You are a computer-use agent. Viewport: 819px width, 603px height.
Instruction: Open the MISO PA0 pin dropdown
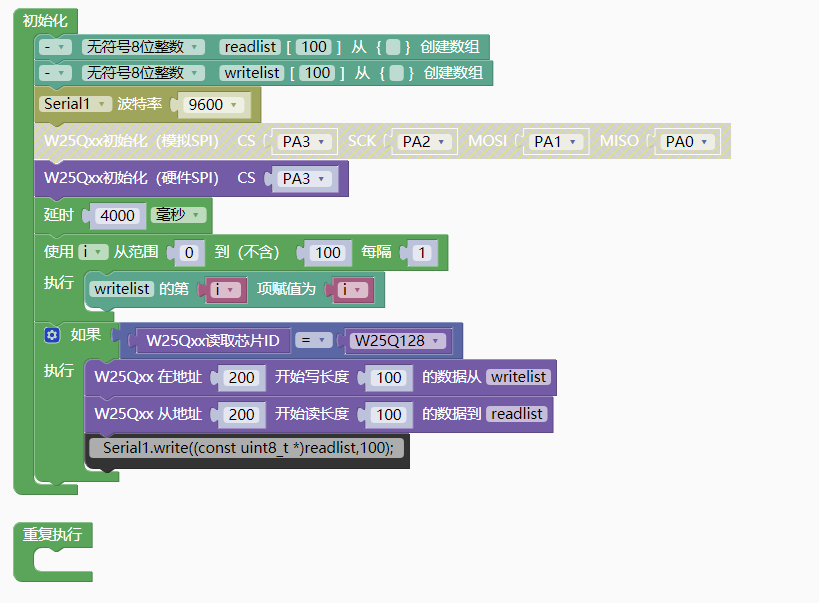click(686, 142)
